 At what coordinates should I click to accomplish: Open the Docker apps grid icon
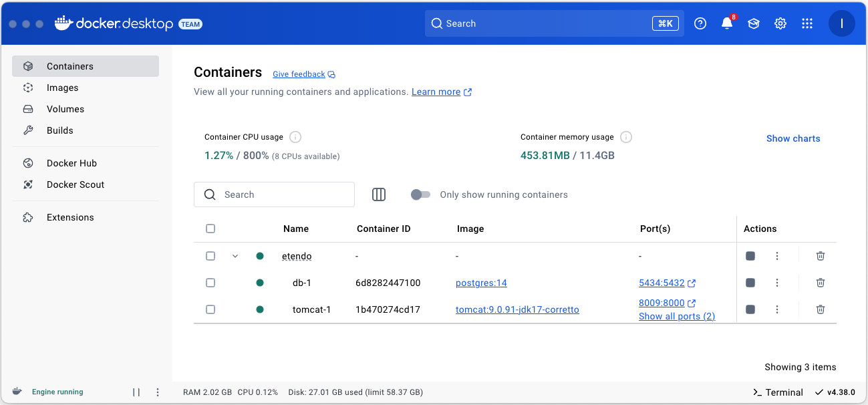coord(807,23)
